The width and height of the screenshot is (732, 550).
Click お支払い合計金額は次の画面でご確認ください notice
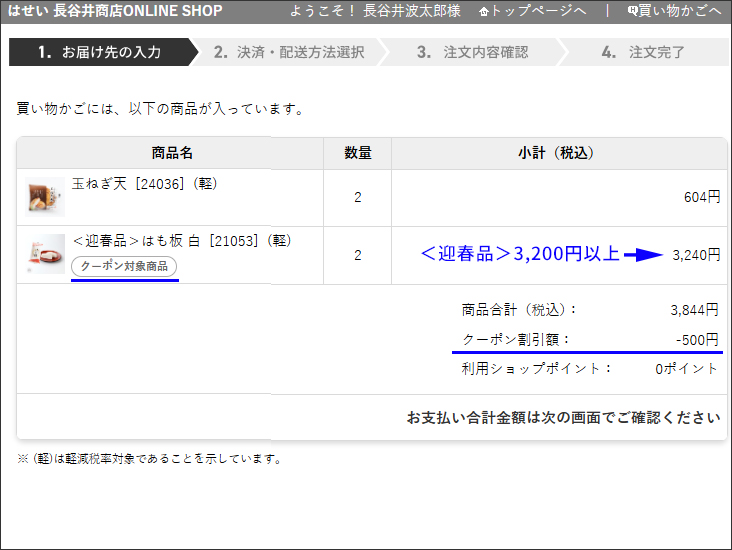(x=563, y=417)
